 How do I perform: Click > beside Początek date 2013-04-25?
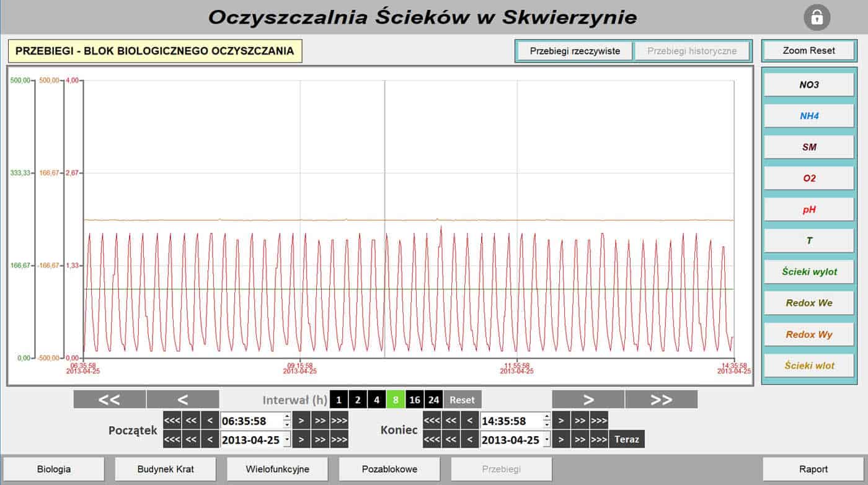click(302, 439)
